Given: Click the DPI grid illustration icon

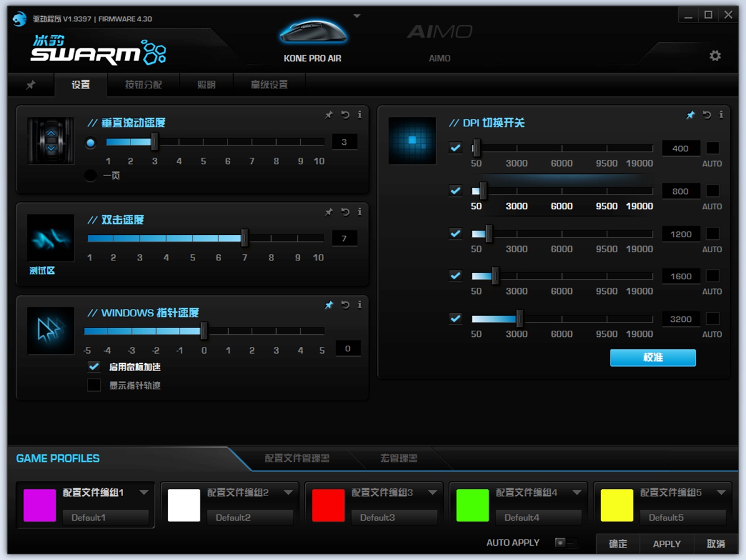Looking at the screenshot, I should click(412, 141).
